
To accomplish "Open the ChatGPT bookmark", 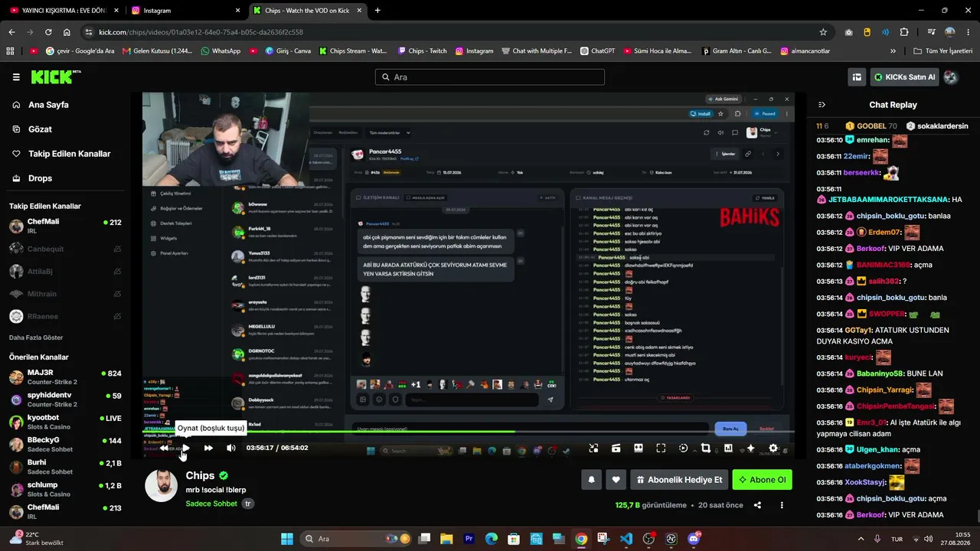I will pos(597,51).
